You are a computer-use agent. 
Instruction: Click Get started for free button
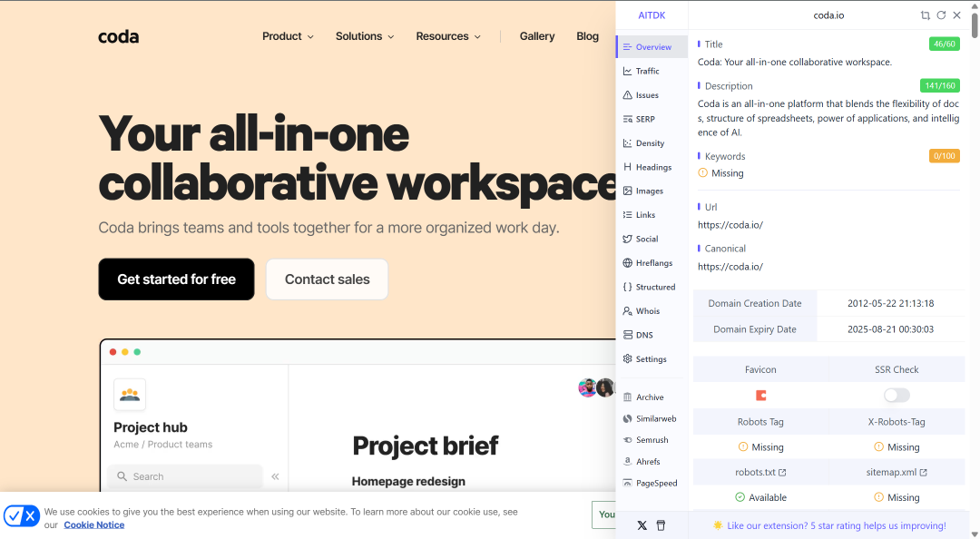tap(176, 279)
